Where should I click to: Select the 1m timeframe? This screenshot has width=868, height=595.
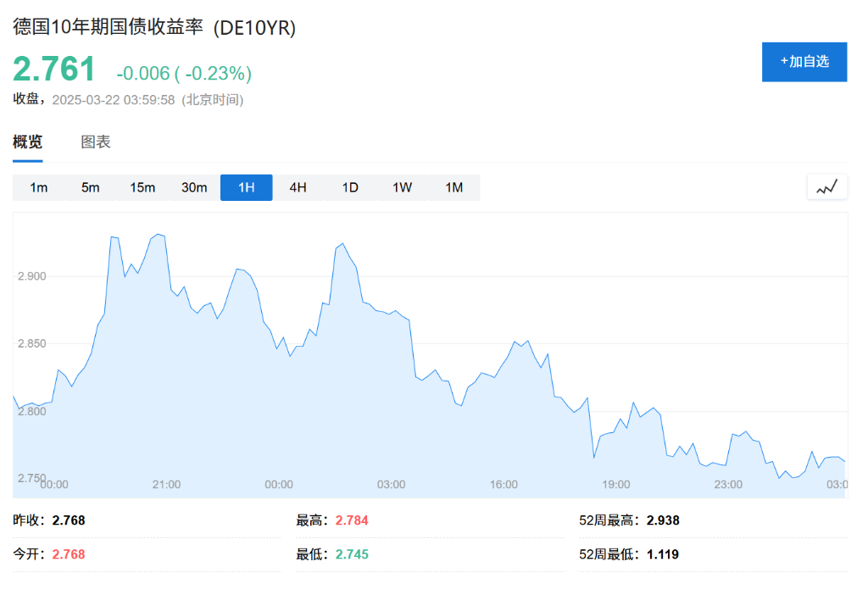pyautogui.click(x=39, y=187)
